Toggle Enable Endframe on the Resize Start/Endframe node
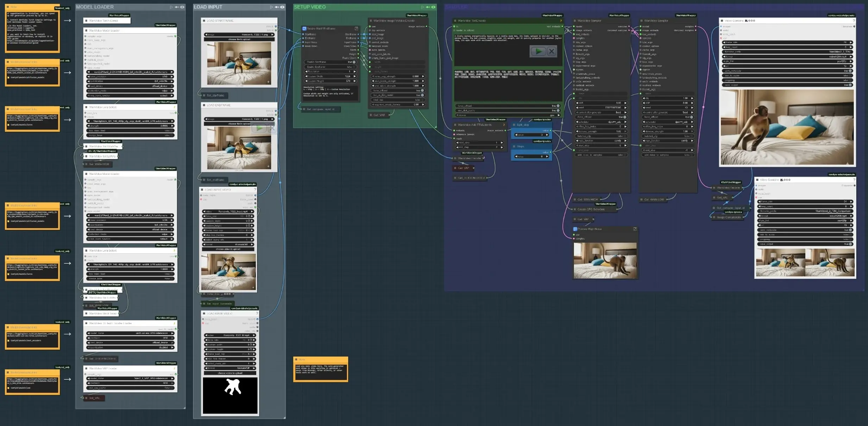868x426 pixels. (x=330, y=67)
